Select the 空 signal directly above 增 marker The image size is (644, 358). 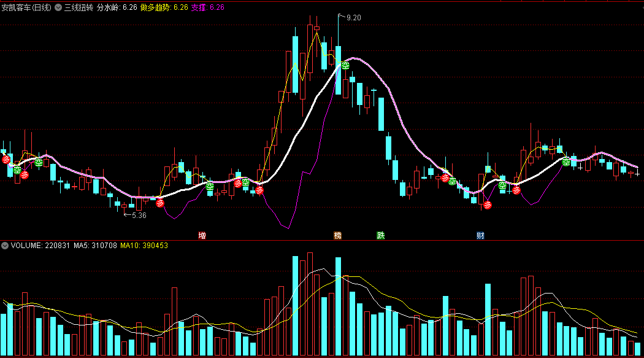tap(210, 187)
